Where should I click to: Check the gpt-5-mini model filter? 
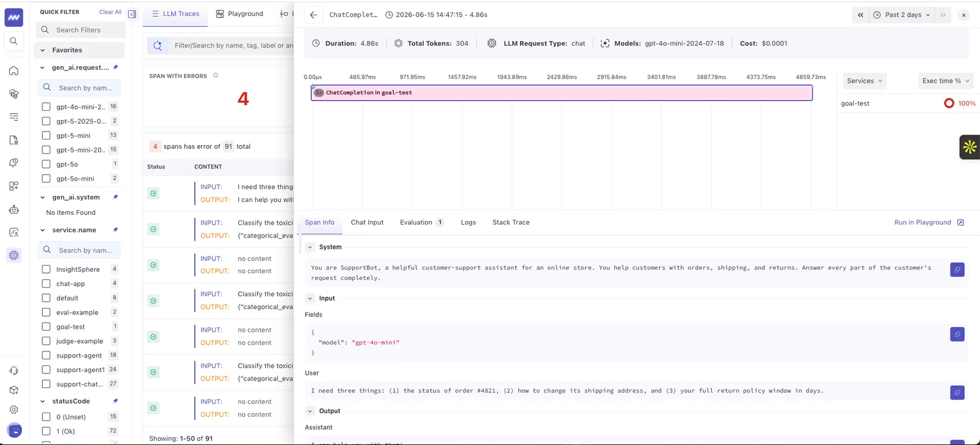(46, 136)
